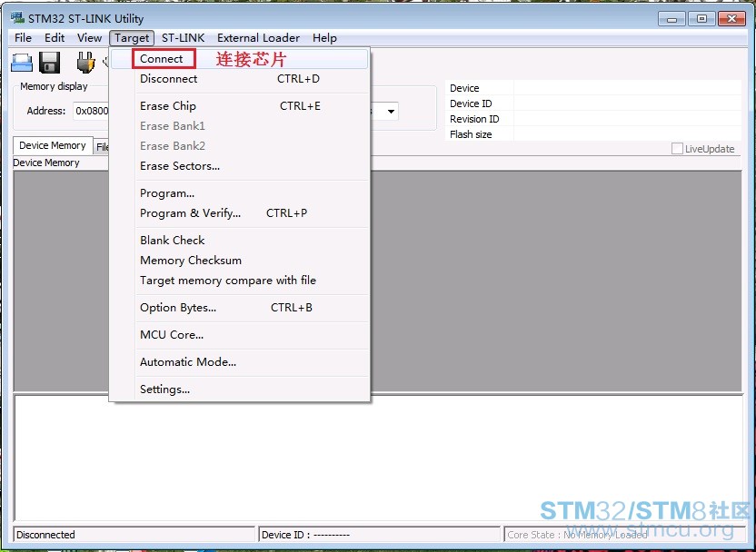Select Erase Bank1 menu entry
Viewport: 756px width, 552px height.
[x=240, y=126]
